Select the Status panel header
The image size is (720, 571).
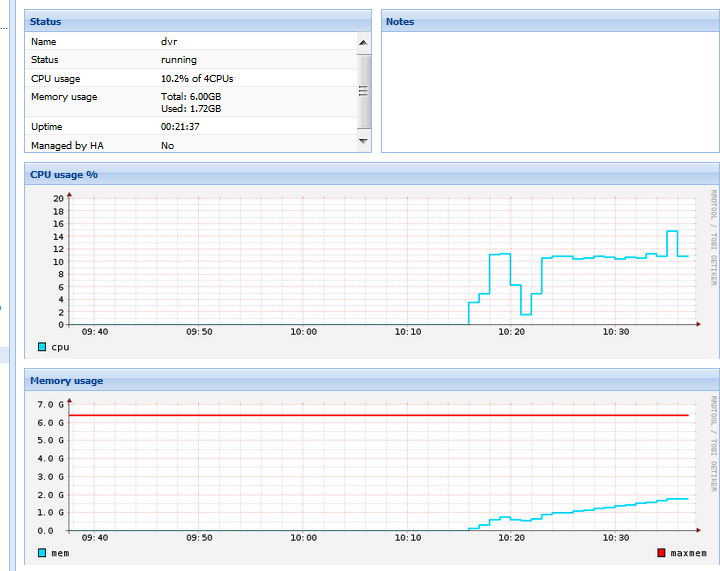click(198, 22)
